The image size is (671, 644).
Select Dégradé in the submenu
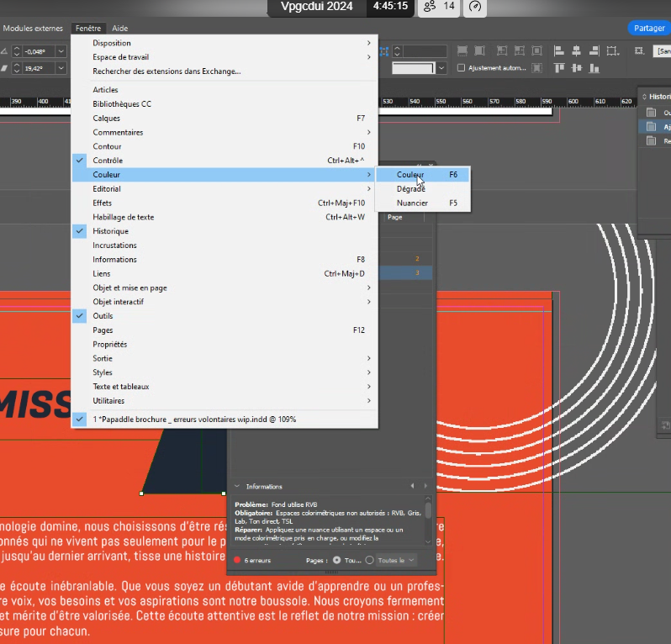411,189
